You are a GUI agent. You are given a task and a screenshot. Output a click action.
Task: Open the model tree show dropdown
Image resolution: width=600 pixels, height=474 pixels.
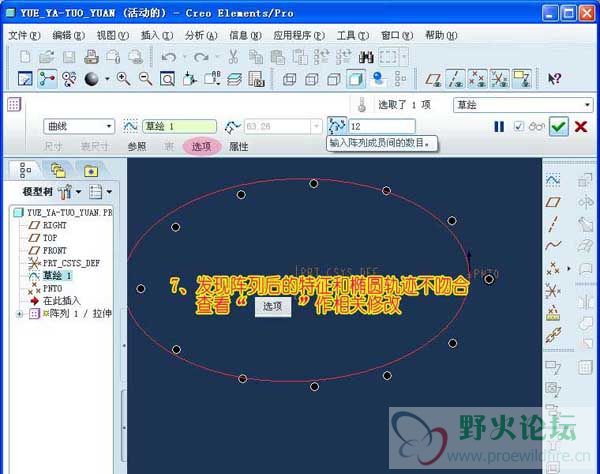pyautogui.click(x=109, y=192)
